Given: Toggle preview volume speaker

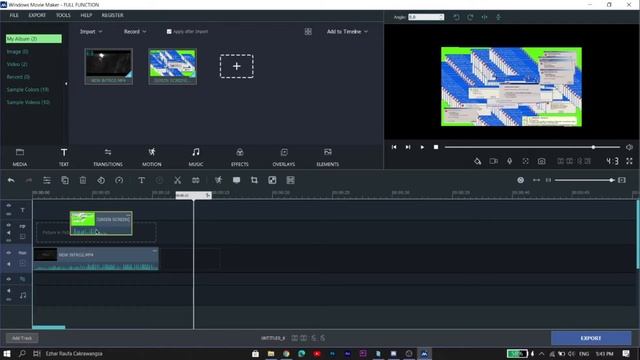Looking at the screenshot, I should (x=629, y=147).
